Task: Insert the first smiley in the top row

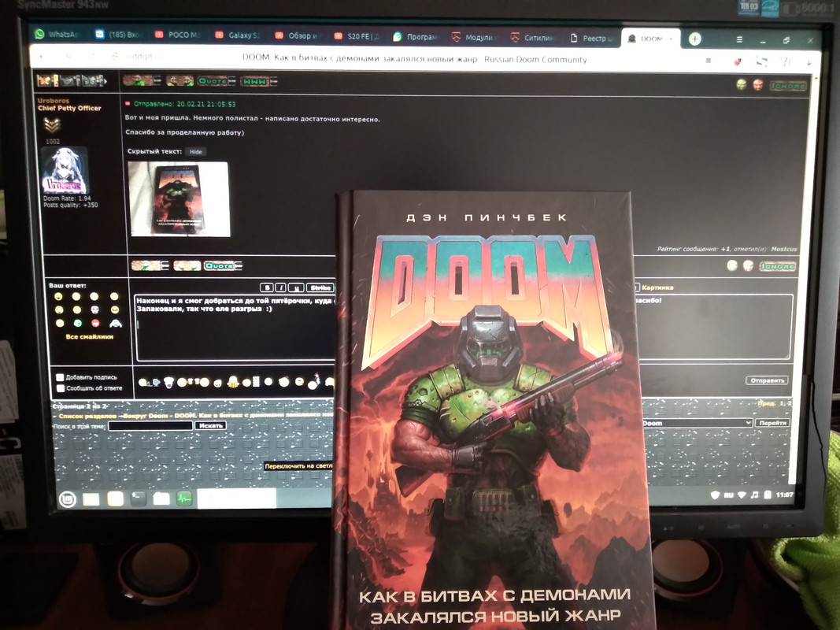Action: tap(58, 296)
